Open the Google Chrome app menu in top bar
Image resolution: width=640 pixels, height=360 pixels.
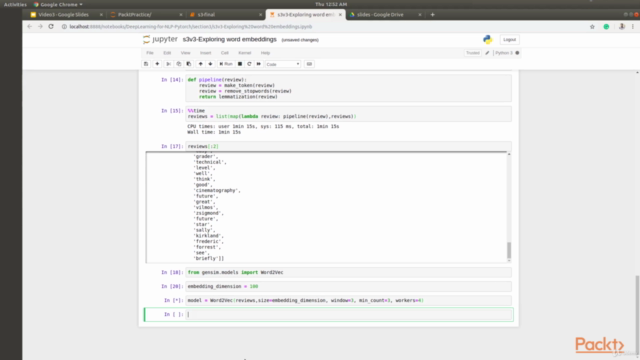pos(58,4)
